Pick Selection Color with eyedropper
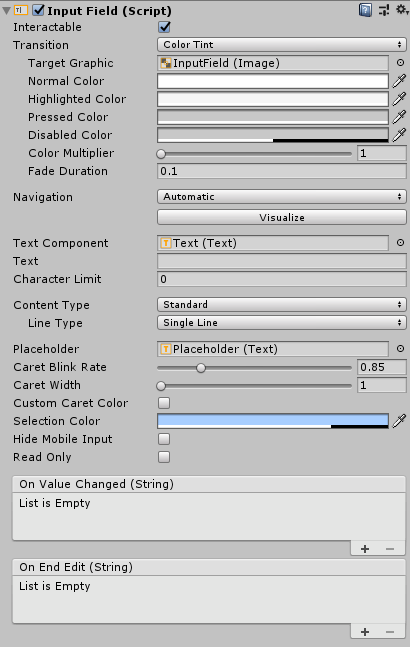Viewport: 410px width, 647px height. pos(399,421)
